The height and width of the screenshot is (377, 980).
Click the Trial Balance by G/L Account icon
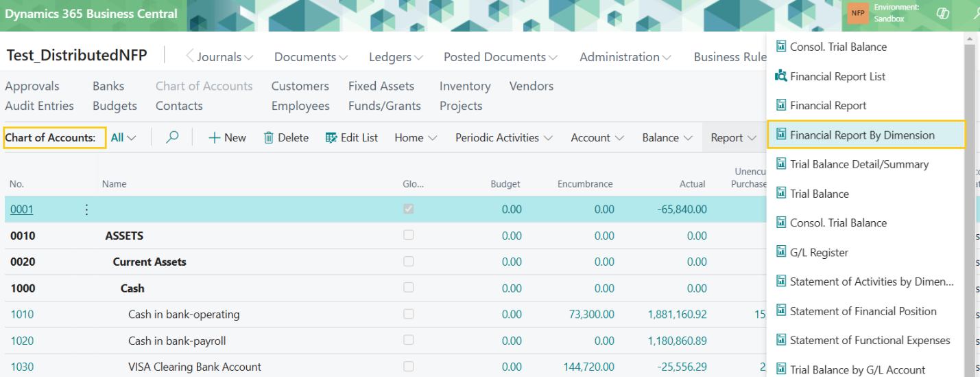pyautogui.click(x=780, y=369)
